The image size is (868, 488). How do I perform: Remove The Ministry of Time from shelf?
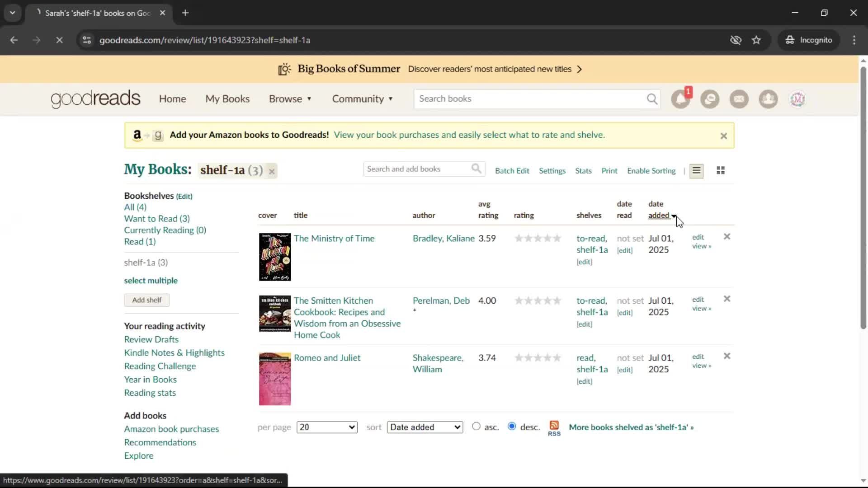coord(727,237)
